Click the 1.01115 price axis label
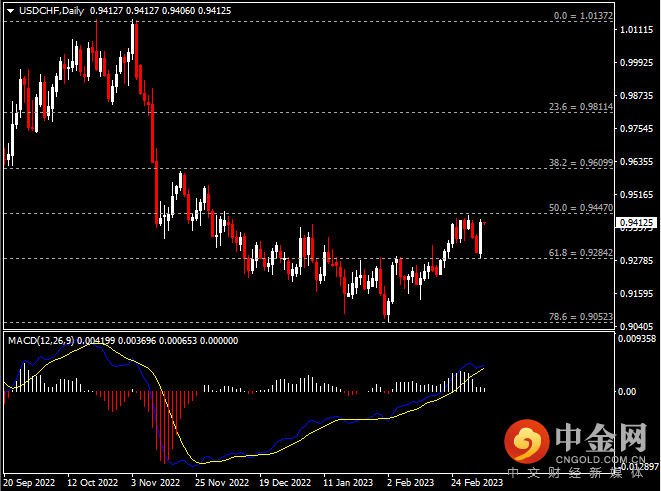 [x=637, y=30]
